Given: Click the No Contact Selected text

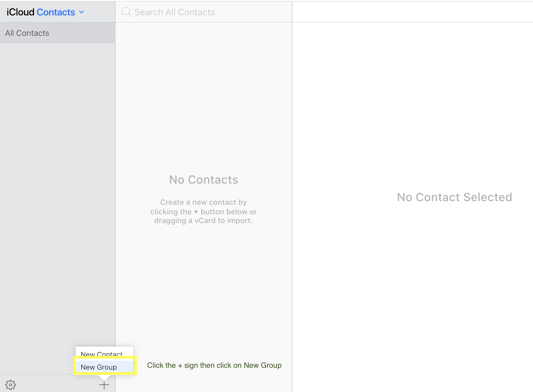Looking at the screenshot, I should tap(454, 197).
